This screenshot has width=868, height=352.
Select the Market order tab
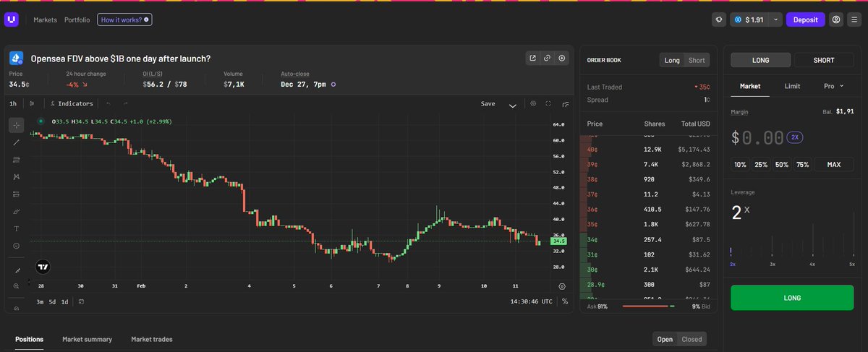tap(749, 86)
